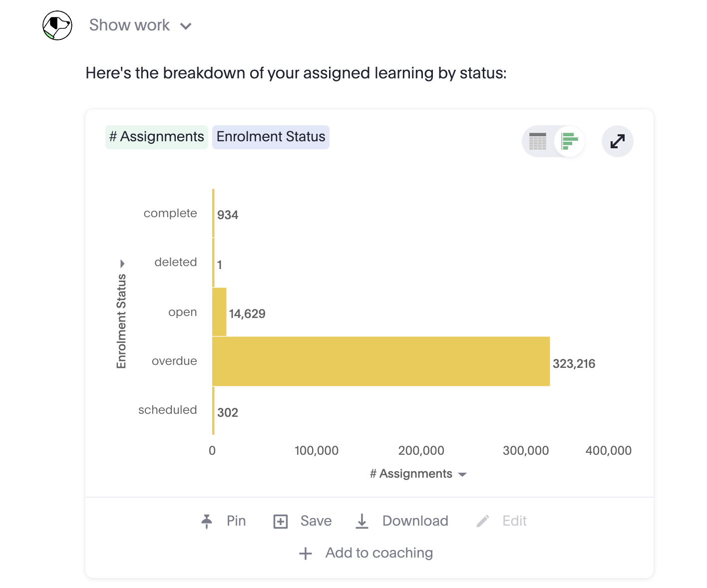Click the Pin icon
707x588 pixels.
pyautogui.click(x=207, y=521)
